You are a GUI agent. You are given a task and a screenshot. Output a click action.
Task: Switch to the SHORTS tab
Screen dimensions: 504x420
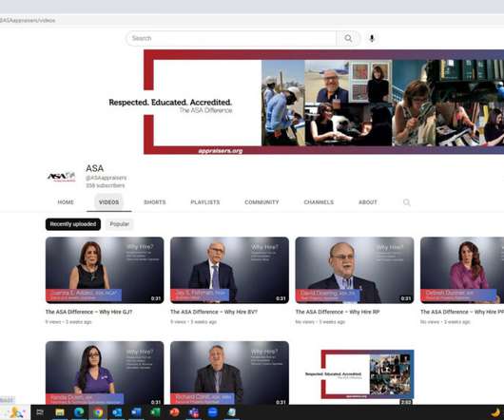point(155,202)
